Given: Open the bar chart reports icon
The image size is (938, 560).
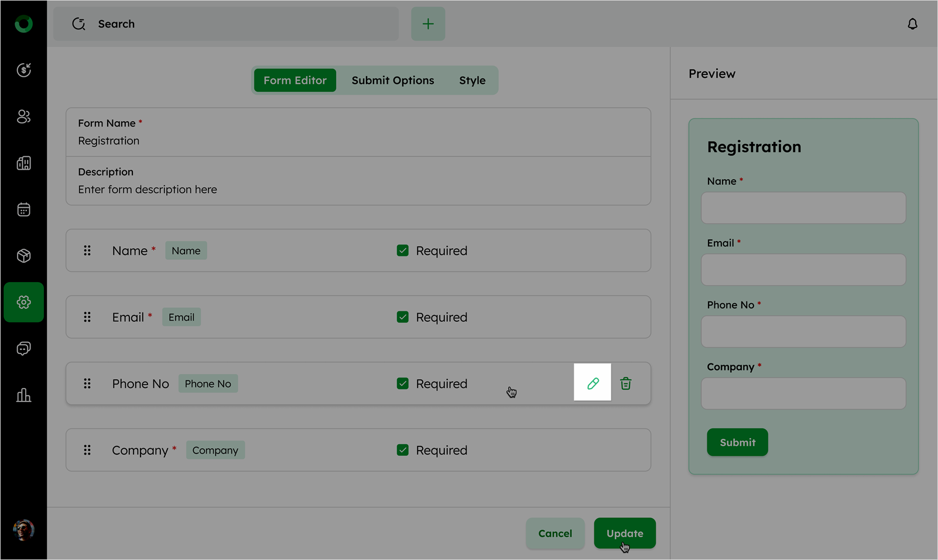Looking at the screenshot, I should point(23,395).
